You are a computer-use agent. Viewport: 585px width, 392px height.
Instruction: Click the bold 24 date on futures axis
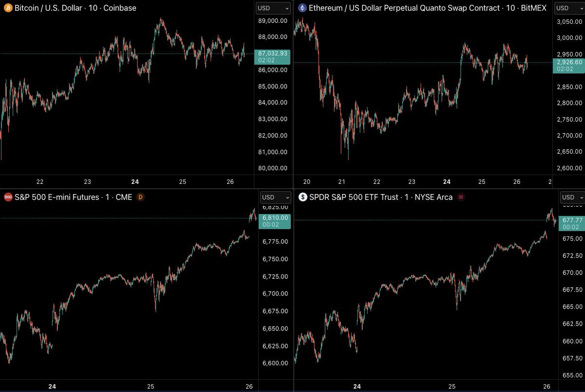[52, 386]
